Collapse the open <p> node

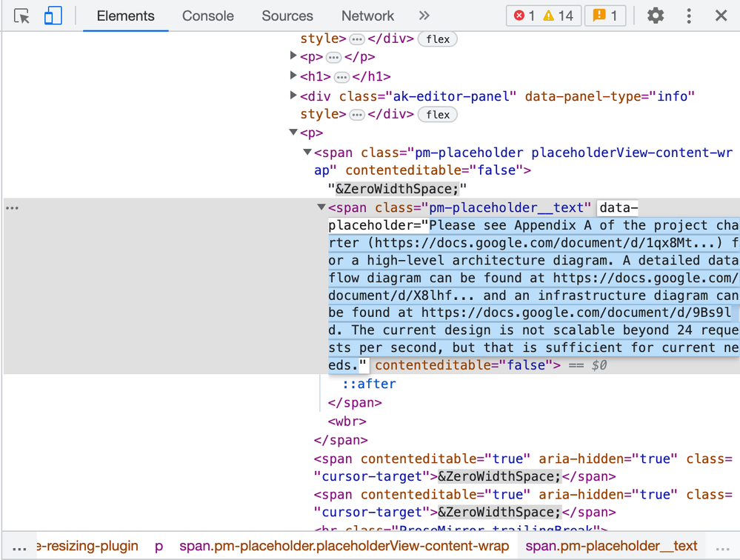(x=293, y=133)
